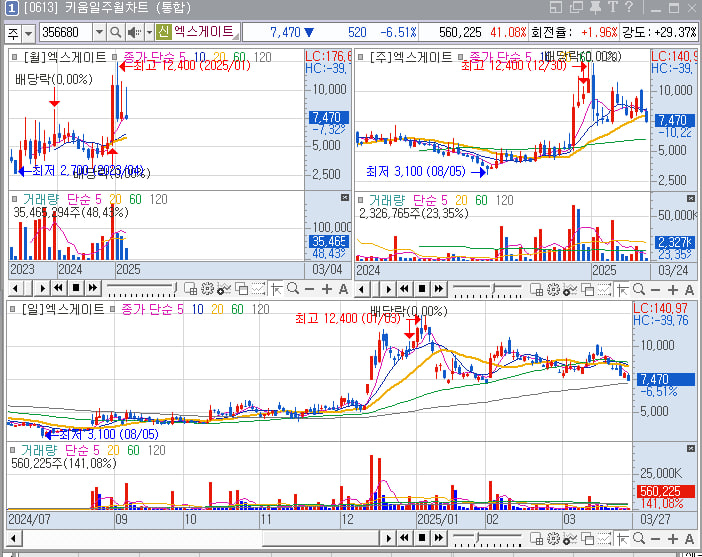
Task: Open monthly chart layout grid icon
Action: (x=190, y=289)
